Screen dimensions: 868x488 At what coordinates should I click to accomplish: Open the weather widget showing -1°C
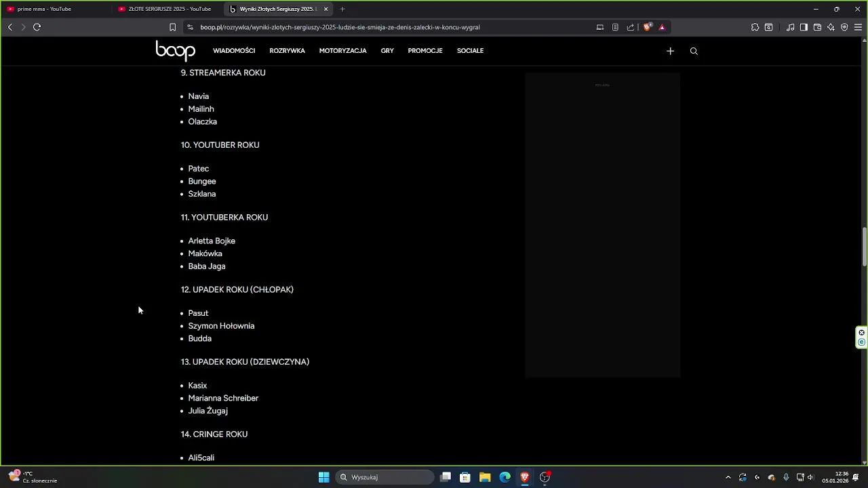point(33,477)
